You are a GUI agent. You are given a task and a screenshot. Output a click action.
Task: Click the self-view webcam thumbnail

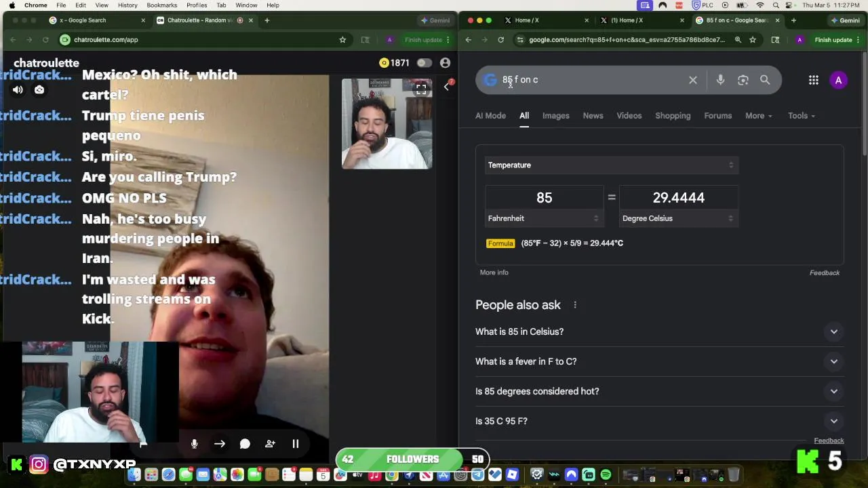(x=387, y=123)
